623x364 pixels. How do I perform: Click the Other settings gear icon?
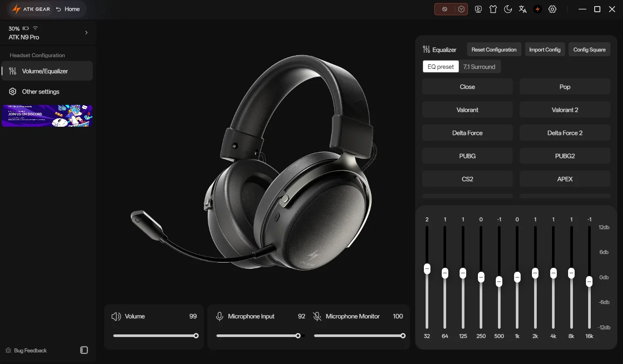[x=13, y=91]
